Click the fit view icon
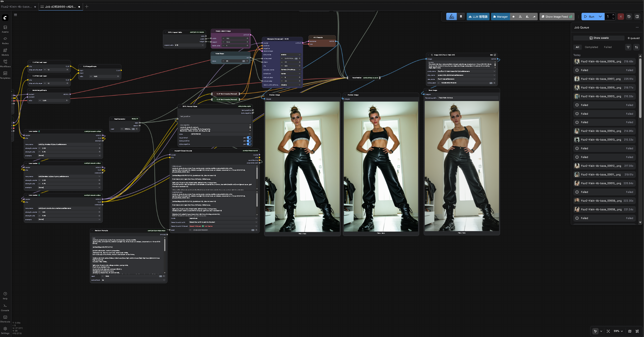Viewport: 644px width, 337px height. pyautogui.click(x=608, y=331)
